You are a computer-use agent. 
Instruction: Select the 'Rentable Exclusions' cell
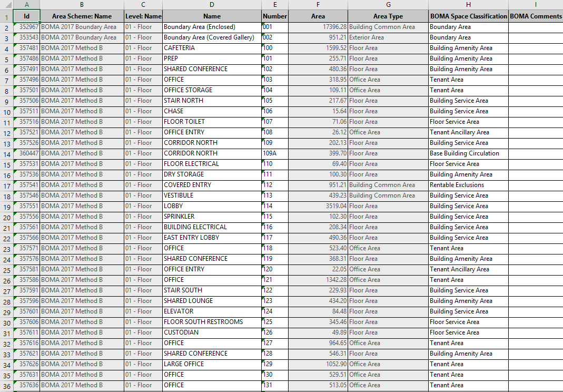coord(469,185)
